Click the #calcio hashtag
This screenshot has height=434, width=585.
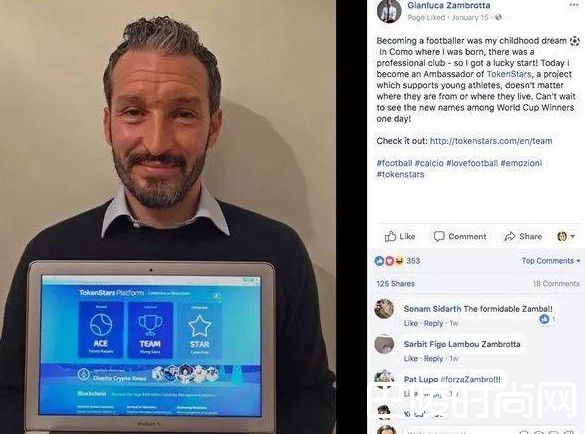pyautogui.click(x=429, y=163)
